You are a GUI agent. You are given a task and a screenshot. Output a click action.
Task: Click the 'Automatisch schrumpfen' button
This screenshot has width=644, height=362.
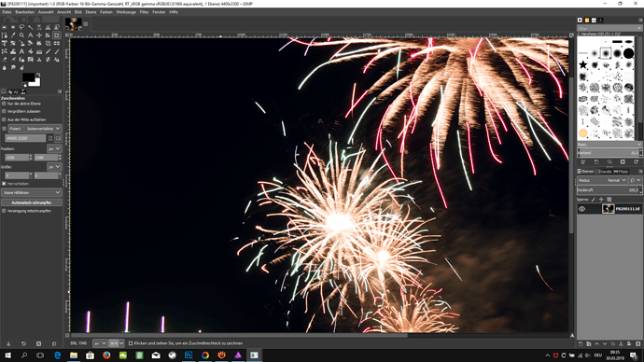click(32, 202)
